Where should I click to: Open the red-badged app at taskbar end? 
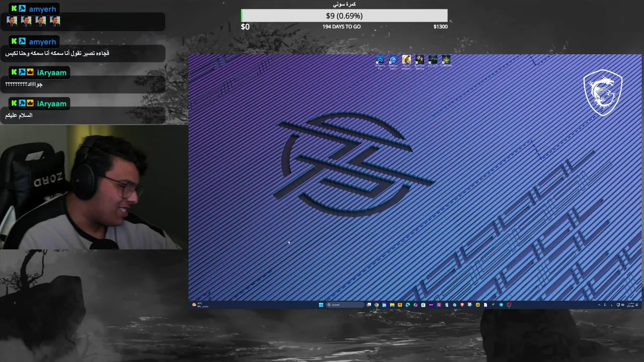click(509, 305)
